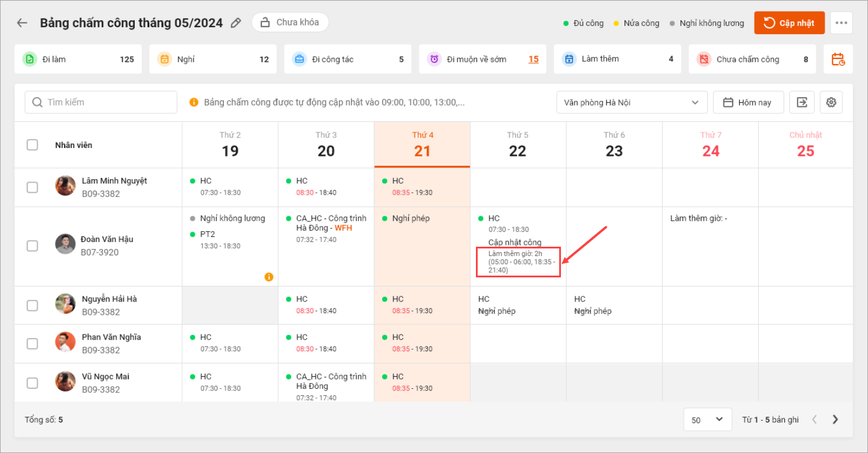
Task: Open the Chưa khóa lock status button
Action: click(x=290, y=23)
